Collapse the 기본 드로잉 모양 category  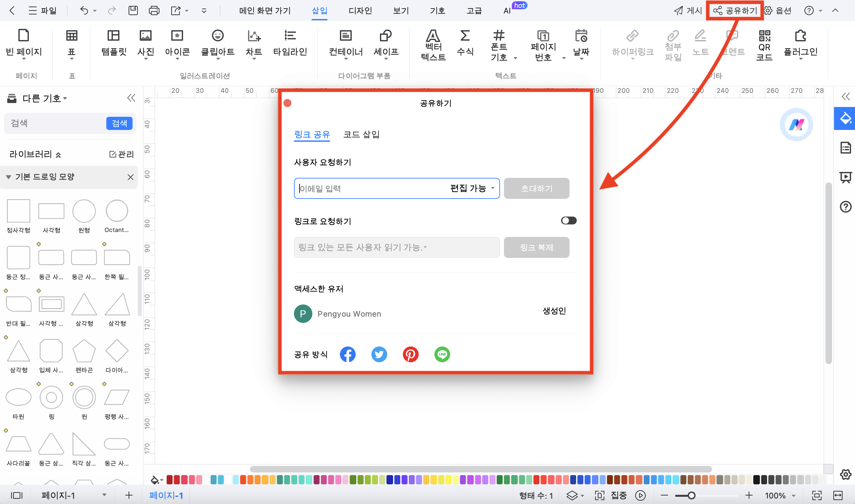(x=8, y=177)
